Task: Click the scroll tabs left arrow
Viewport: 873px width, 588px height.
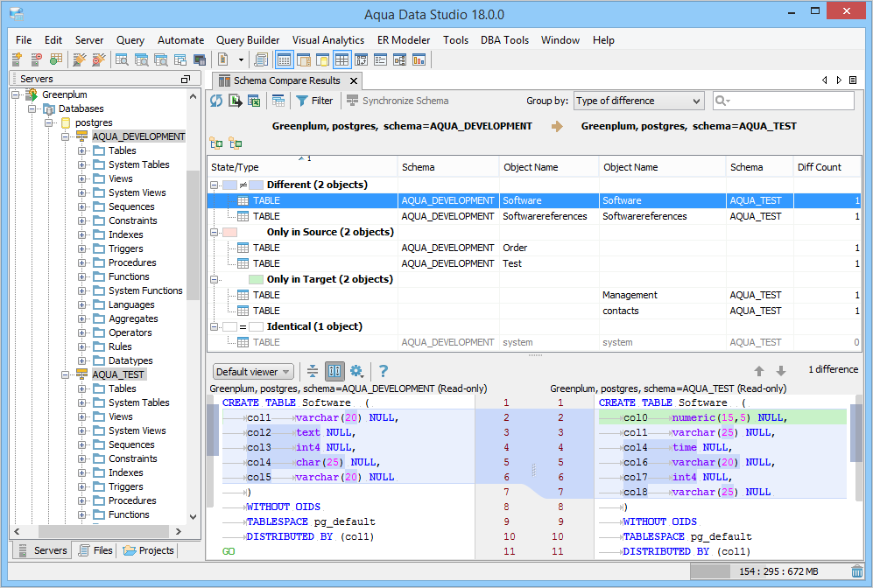Action: coord(825,80)
